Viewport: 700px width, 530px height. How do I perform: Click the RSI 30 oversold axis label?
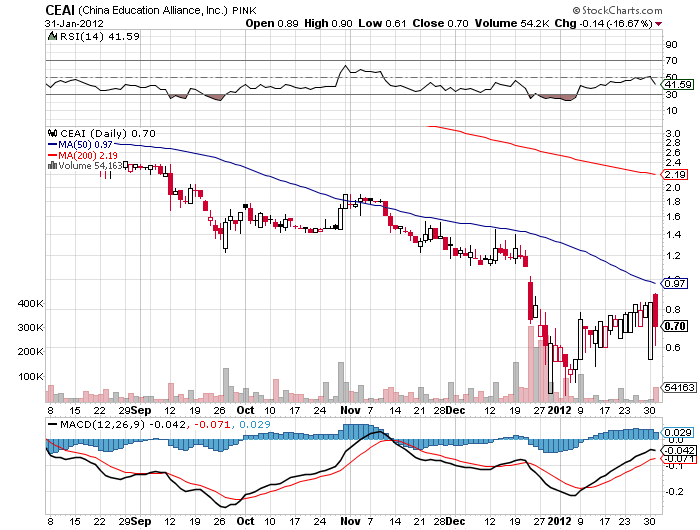[671, 94]
